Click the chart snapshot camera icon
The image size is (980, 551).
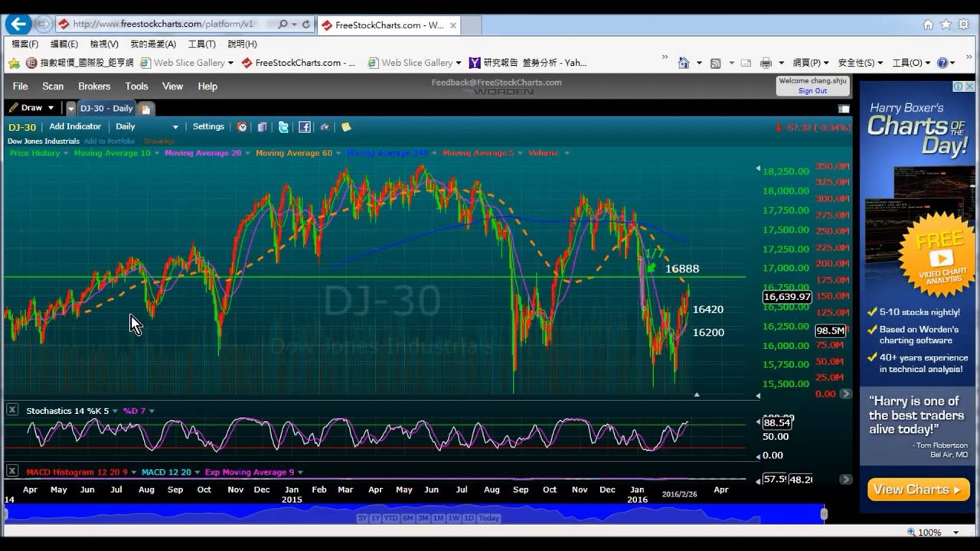click(x=325, y=127)
